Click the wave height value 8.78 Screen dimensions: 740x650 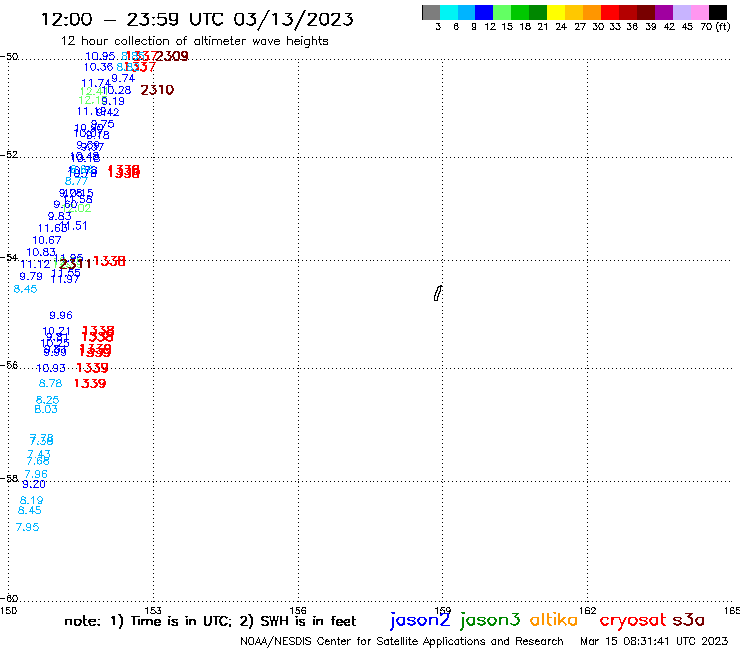tap(50, 383)
